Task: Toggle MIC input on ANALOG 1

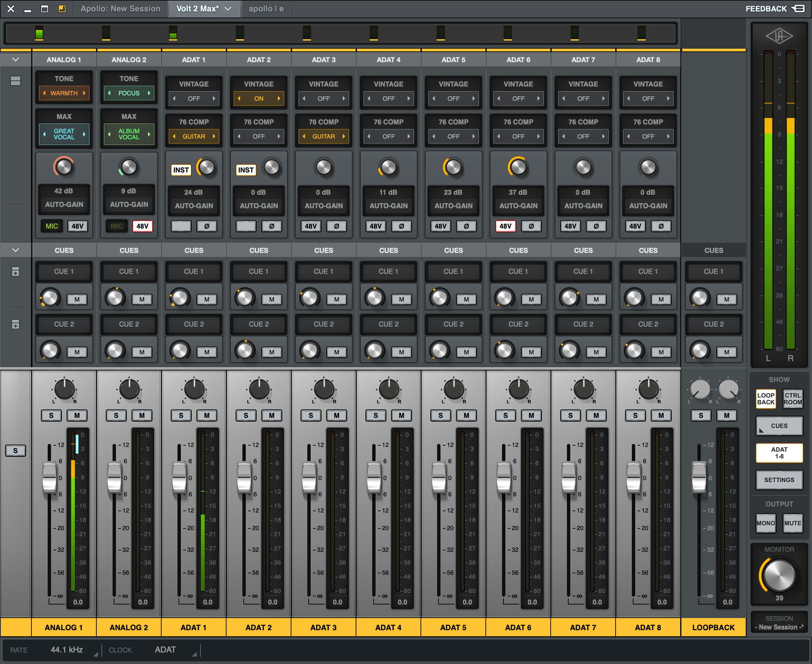Action: pyautogui.click(x=52, y=226)
